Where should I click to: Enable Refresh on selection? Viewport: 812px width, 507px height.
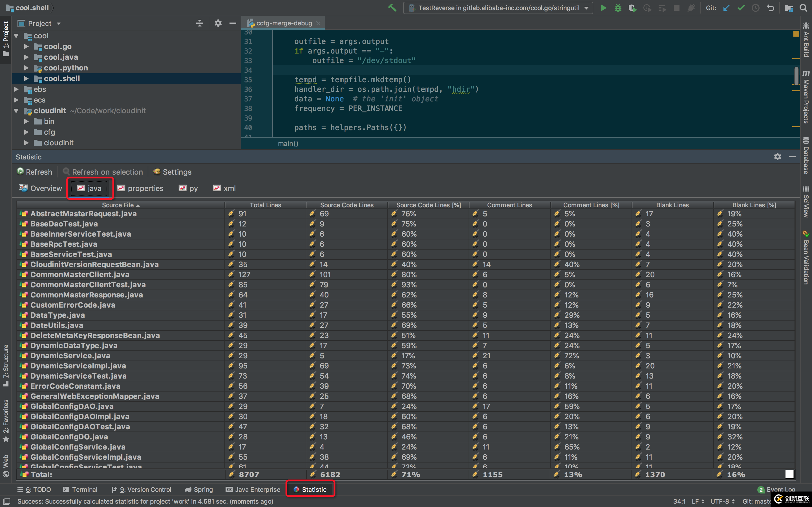(103, 172)
